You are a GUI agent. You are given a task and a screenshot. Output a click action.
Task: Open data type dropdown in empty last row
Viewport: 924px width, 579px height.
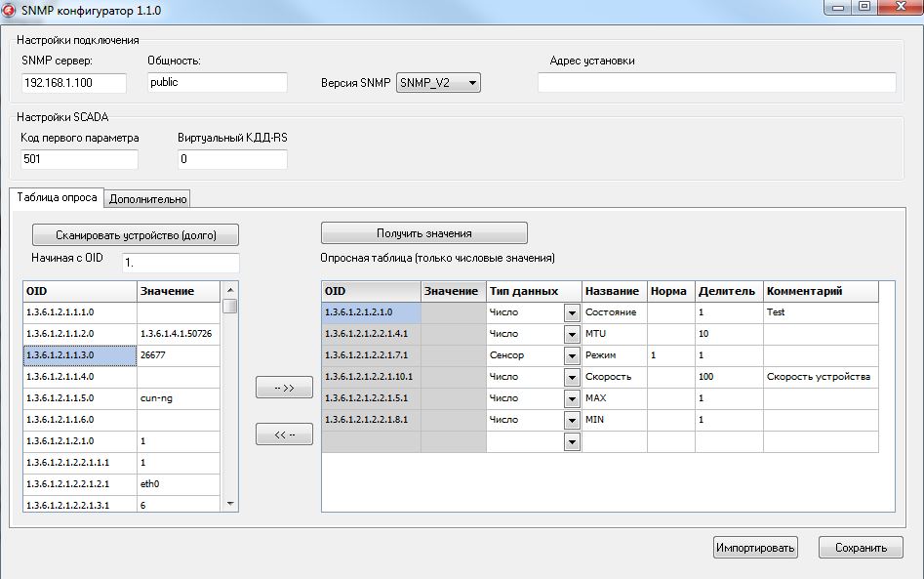click(572, 442)
